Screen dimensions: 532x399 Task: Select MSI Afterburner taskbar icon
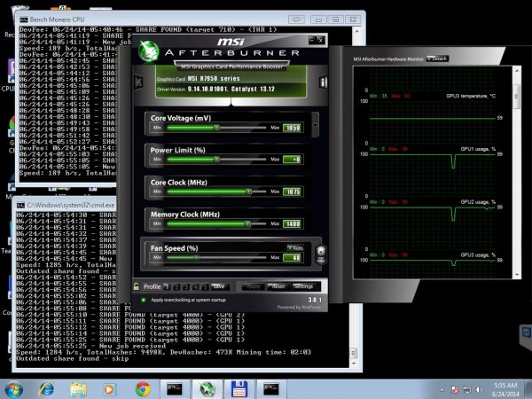tap(207, 389)
